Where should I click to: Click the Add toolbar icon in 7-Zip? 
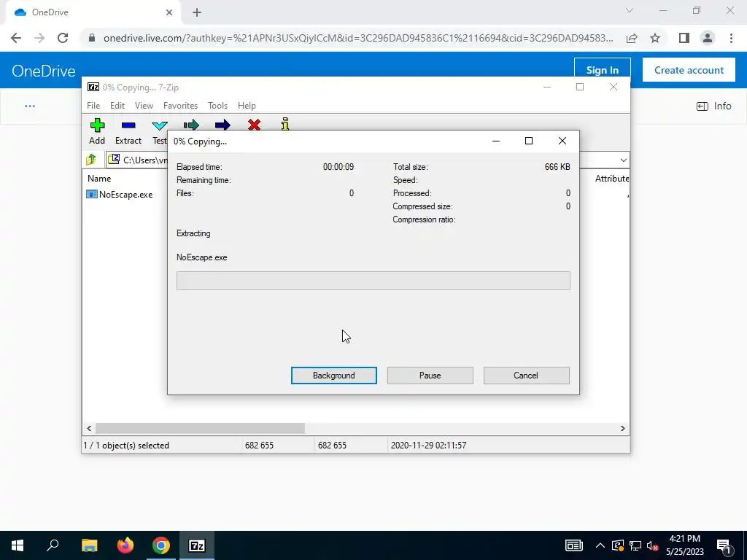(97, 125)
